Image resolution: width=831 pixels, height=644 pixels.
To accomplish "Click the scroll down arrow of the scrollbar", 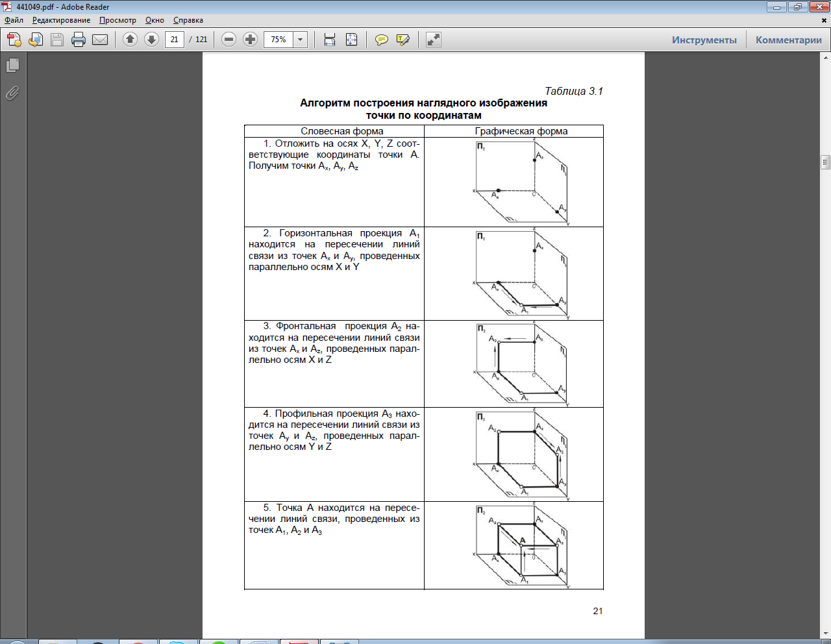I will [825, 633].
